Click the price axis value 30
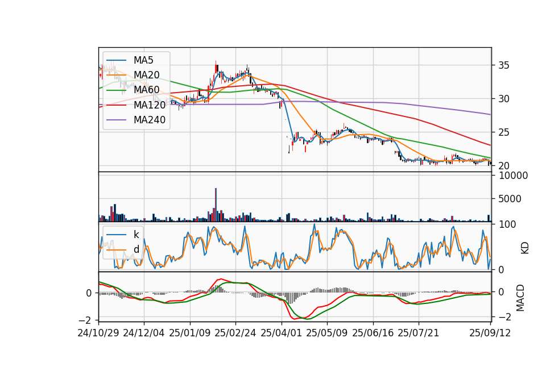Image resolution: width=546 pixels, height=392 pixels. 503,99
